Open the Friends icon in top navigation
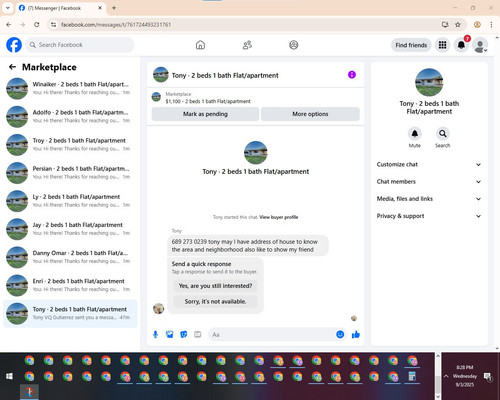This screenshot has height=400, width=500. click(x=247, y=45)
